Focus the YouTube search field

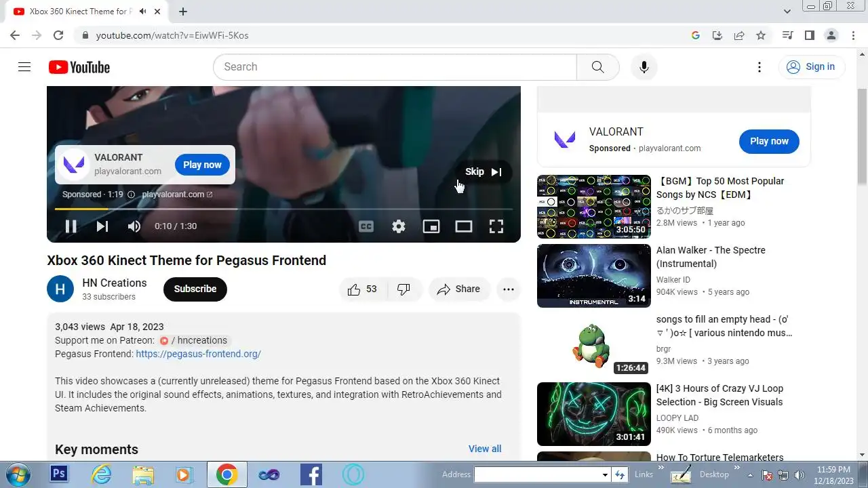[x=395, y=67]
